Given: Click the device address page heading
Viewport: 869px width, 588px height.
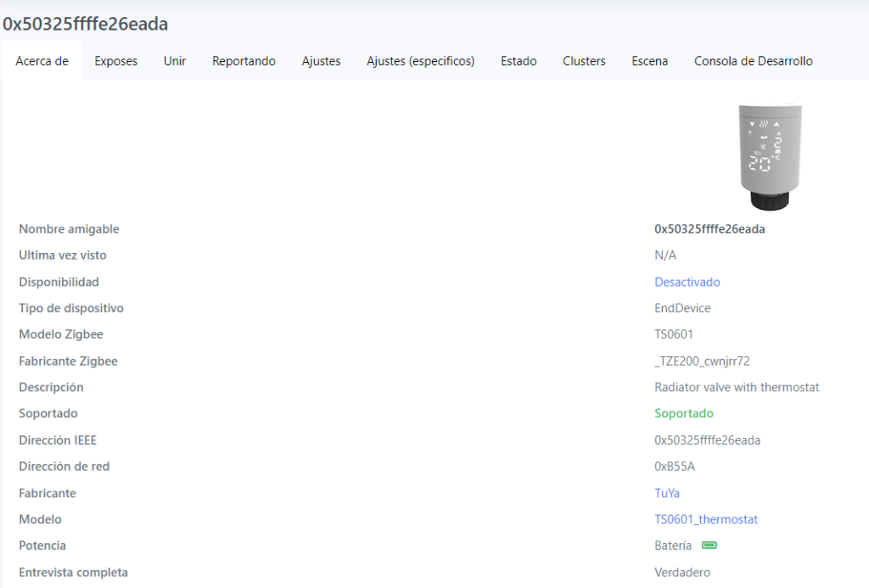Looking at the screenshot, I should [85, 24].
